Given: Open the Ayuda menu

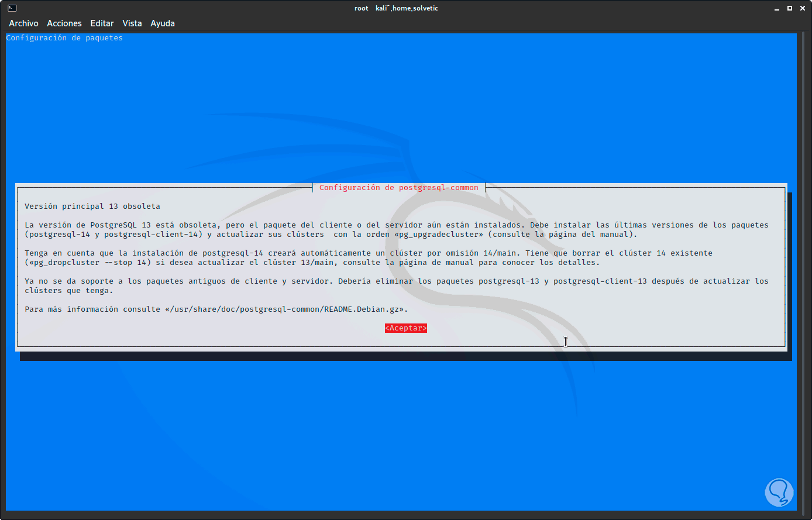Looking at the screenshot, I should pos(163,23).
